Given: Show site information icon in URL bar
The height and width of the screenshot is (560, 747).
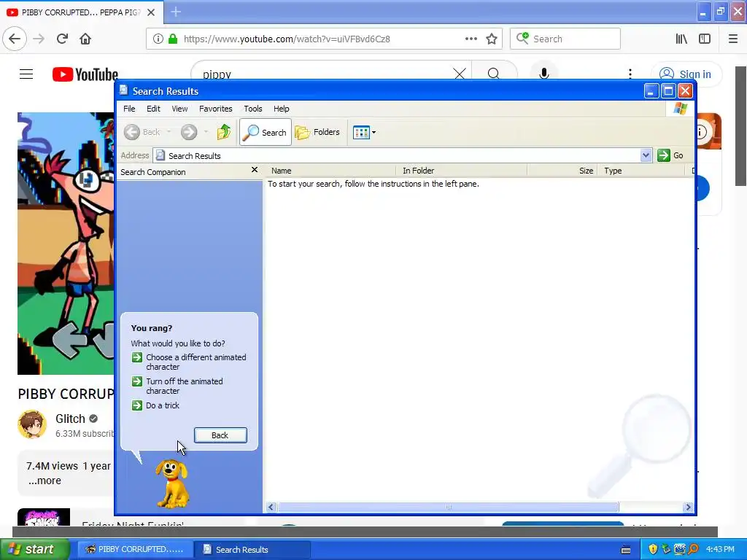Looking at the screenshot, I should (x=158, y=39).
